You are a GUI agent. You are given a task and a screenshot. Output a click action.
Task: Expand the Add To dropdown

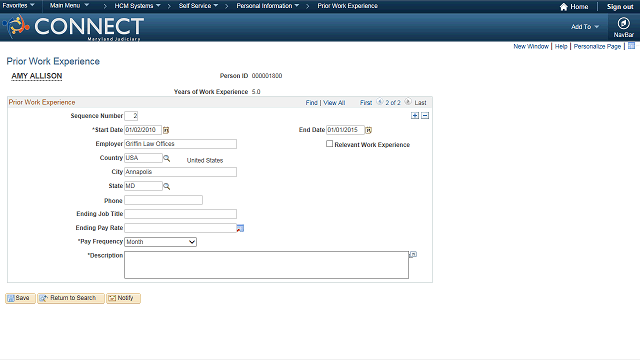[584, 27]
